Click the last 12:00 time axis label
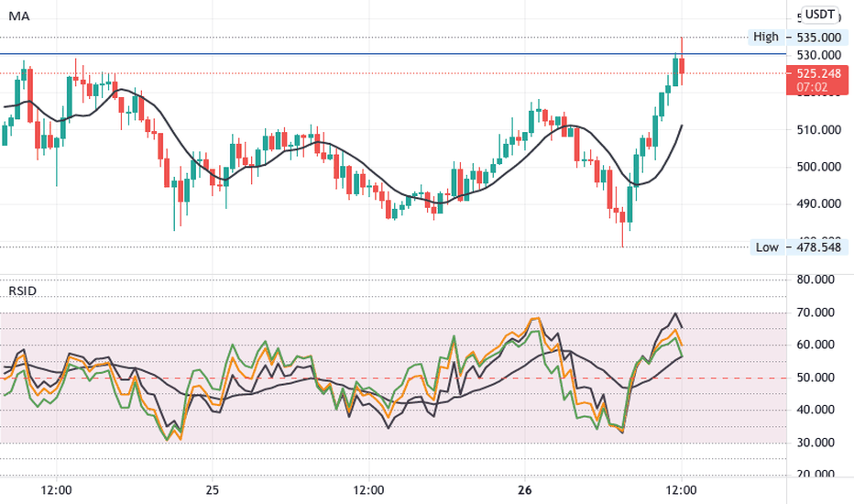The width and height of the screenshot is (854, 504). 681,490
